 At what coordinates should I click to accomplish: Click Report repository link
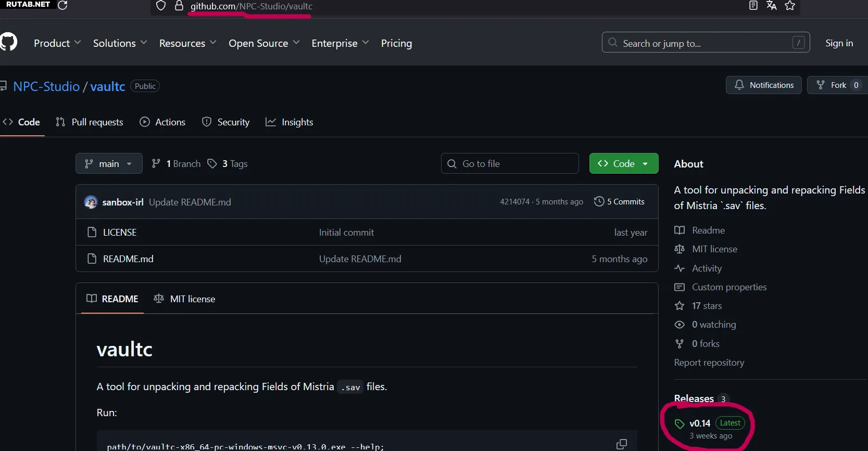[709, 362]
